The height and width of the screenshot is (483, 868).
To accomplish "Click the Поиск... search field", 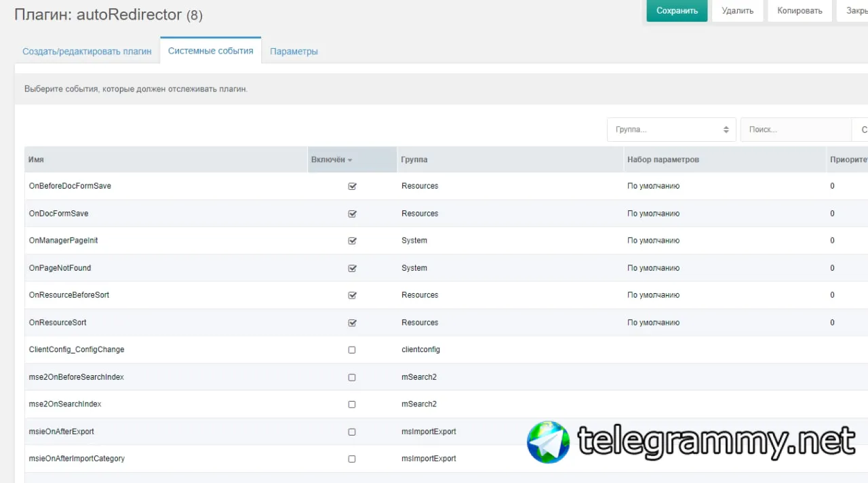I will 795,130.
